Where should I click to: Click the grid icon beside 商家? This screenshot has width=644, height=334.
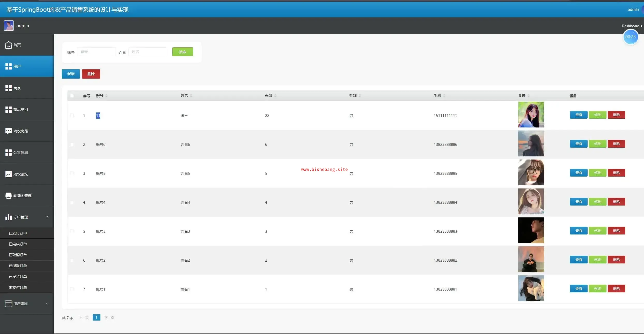tap(8, 88)
